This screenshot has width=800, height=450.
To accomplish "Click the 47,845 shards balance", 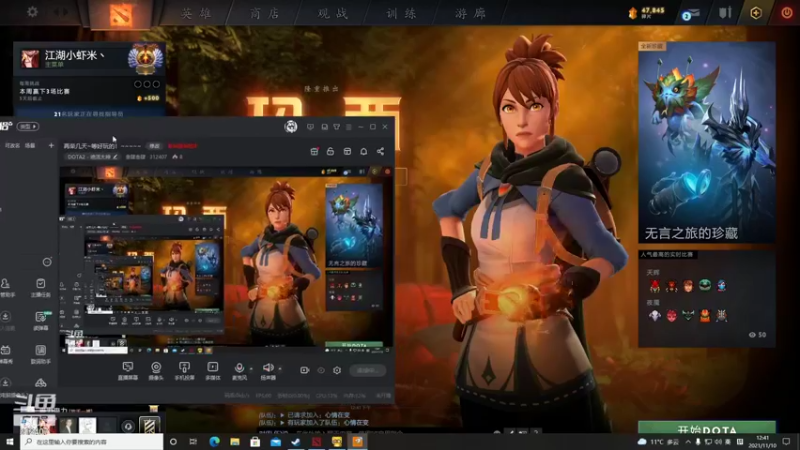I will tap(646, 12).
